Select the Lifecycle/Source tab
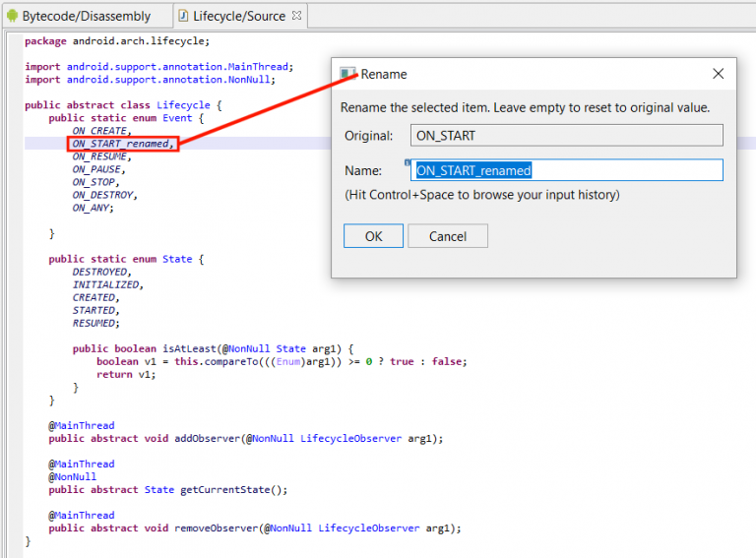Image resolution: width=756 pixels, height=558 pixels. click(x=238, y=16)
